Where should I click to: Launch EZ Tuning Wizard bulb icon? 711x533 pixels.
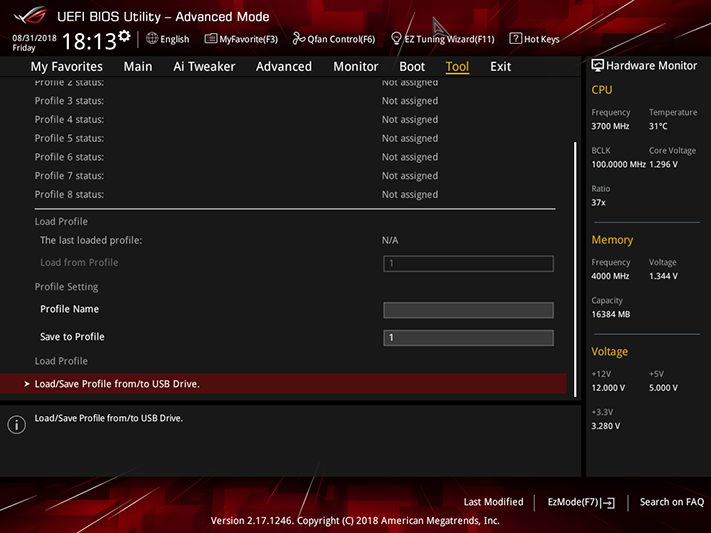[396, 39]
